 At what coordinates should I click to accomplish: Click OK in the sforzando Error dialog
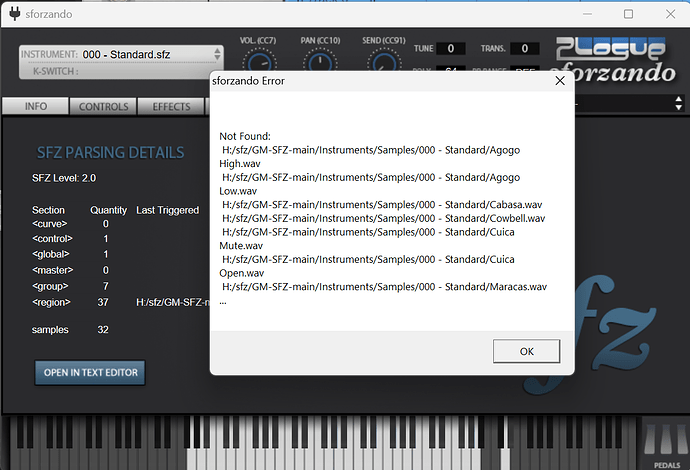[526, 351]
